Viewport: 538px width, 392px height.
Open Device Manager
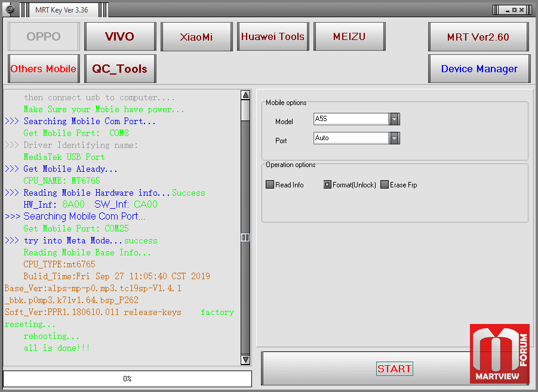pyautogui.click(x=479, y=69)
